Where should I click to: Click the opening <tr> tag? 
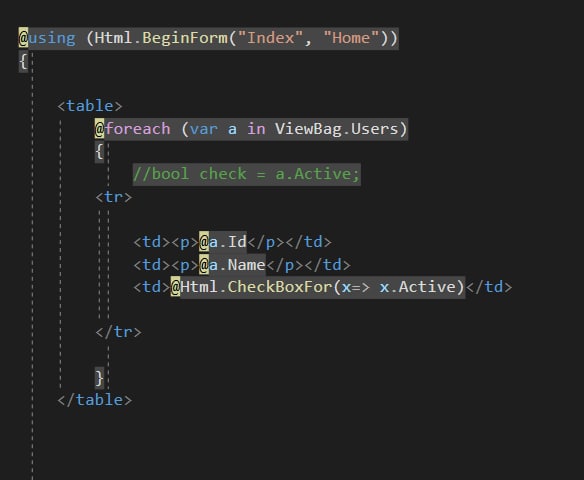pos(114,197)
